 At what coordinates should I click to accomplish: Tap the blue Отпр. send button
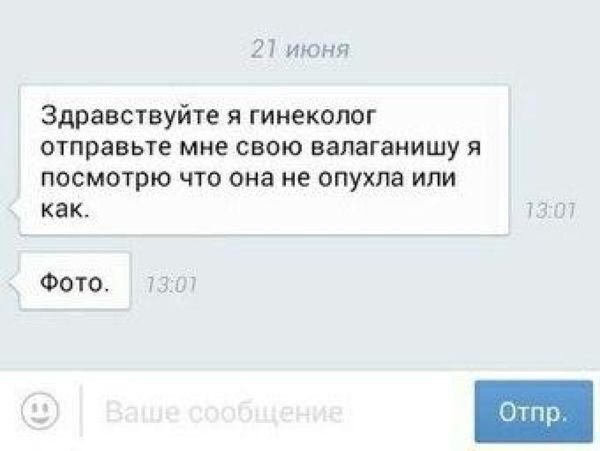click(x=534, y=412)
